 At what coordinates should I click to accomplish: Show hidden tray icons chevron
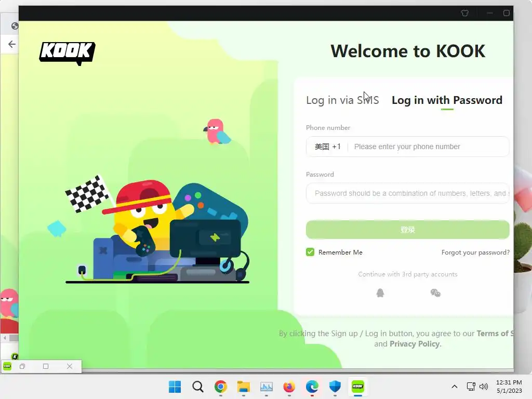pos(455,387)
